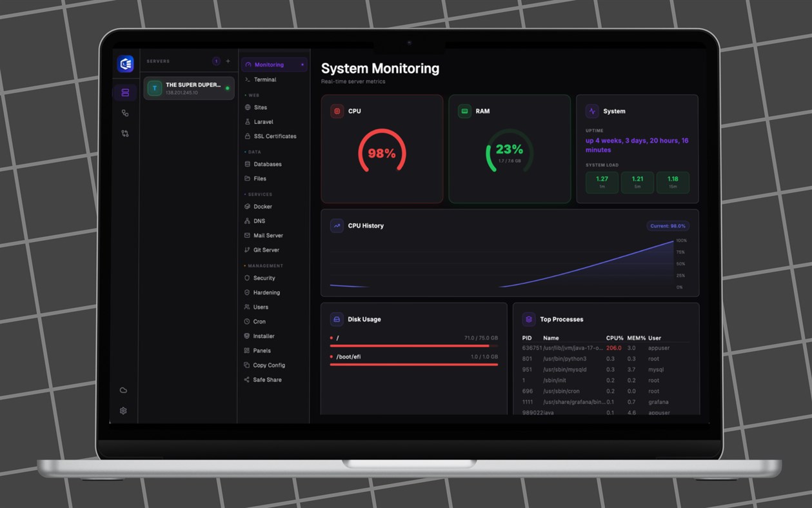812x508 pixels.
Task: Click the T avatar of the server
Action: [x=154, y=88]
